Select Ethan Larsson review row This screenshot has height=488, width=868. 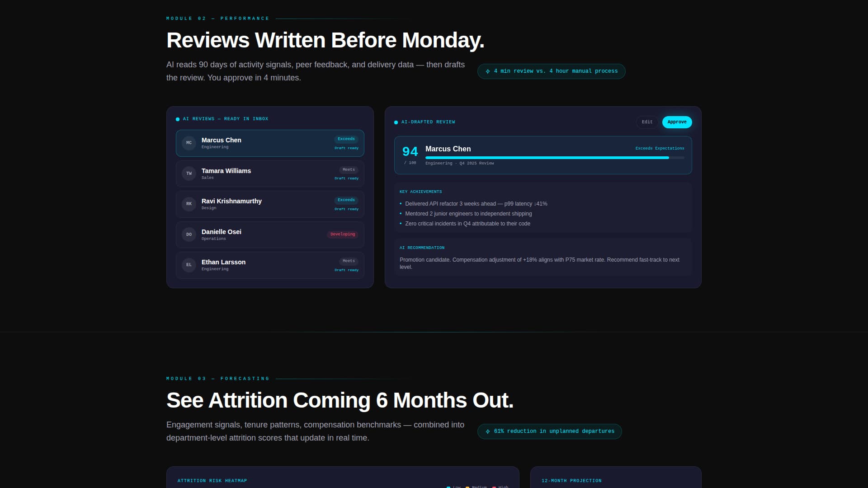(270, 265)
